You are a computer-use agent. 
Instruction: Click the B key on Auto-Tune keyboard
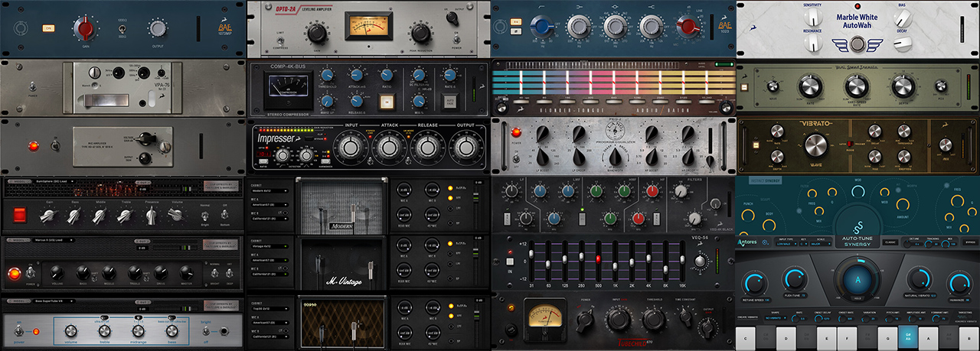969,339
